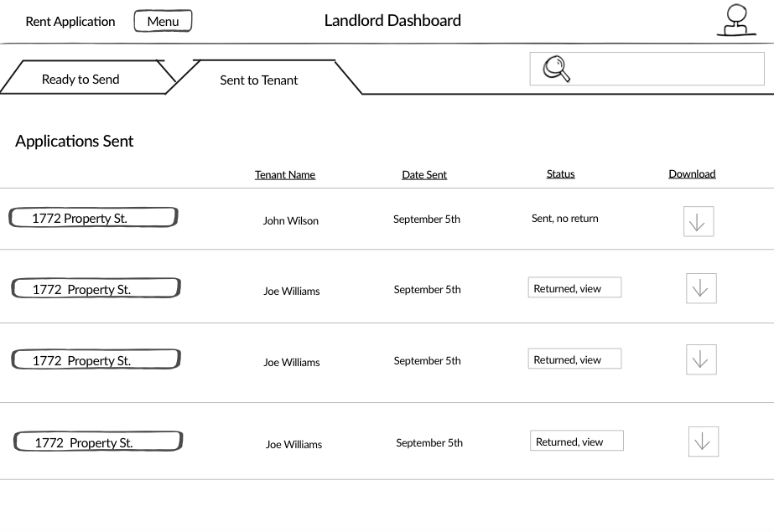Download the third row's application

701,359
